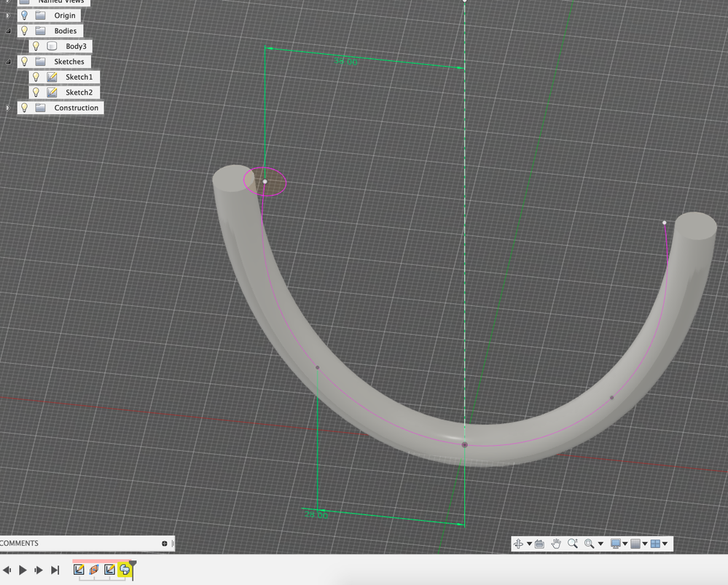Viewport: 728px width, 585px height.
Task: Hide the Construction folder via lightbulb
Action: click(24, 107)
